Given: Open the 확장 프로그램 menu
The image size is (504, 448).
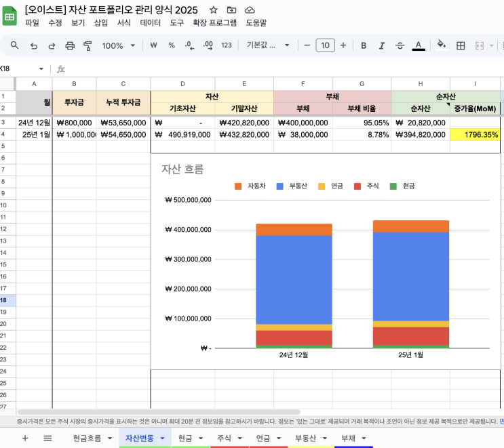Looking at the screenshot, I should [x=215, y=23].
